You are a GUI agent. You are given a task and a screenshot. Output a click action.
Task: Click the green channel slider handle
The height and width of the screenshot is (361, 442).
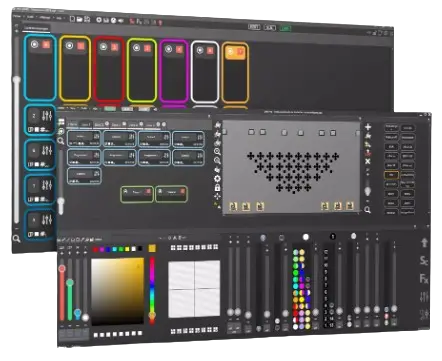tap(70, 283)
